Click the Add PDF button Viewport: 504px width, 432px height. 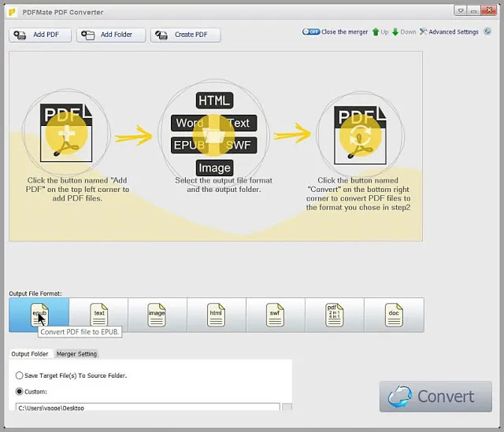pyautogui.click(x=40, y=35)
